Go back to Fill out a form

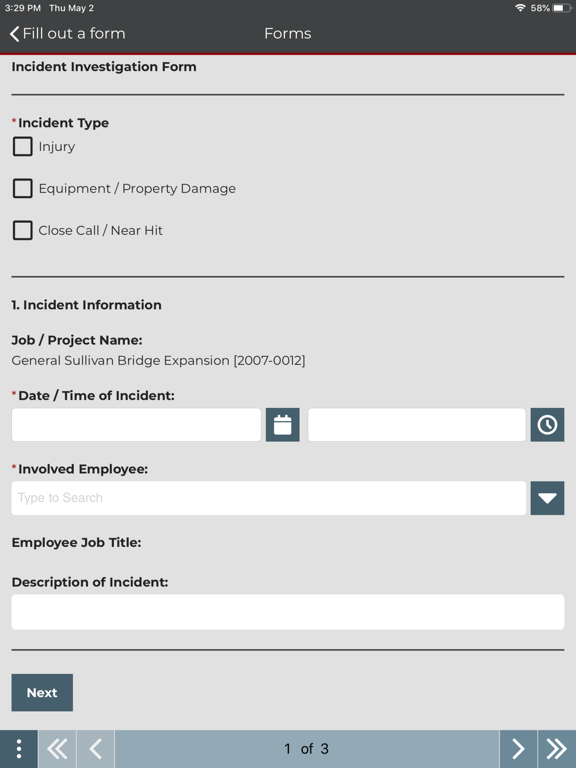pyautogui.click(x=68, y=33)
